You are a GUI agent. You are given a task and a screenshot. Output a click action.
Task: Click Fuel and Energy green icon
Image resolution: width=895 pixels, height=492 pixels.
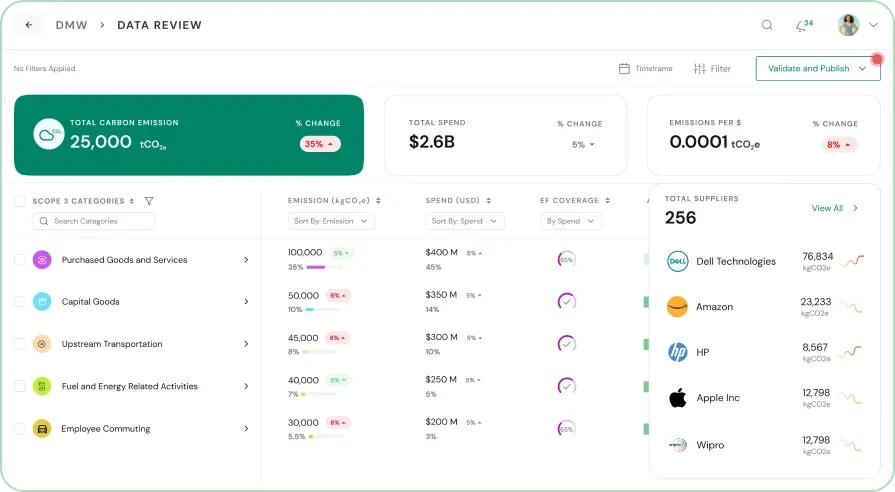pos(42,386)
